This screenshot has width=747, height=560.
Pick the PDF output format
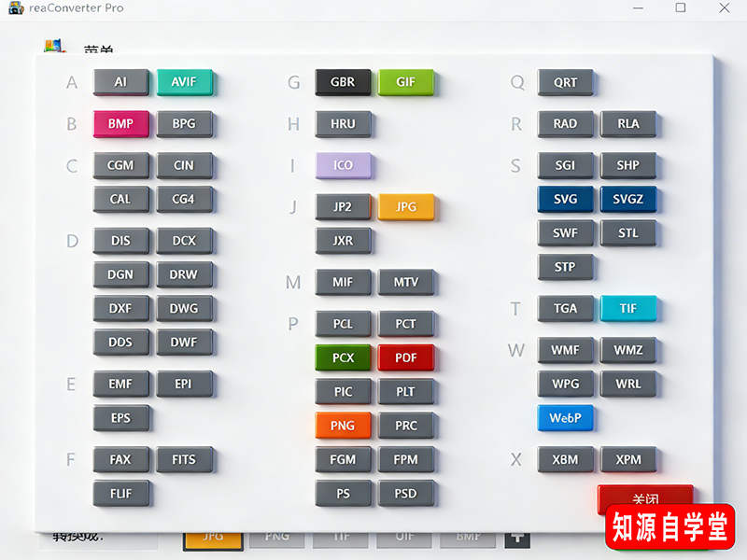pyautogui.click(x=406, y=357)
